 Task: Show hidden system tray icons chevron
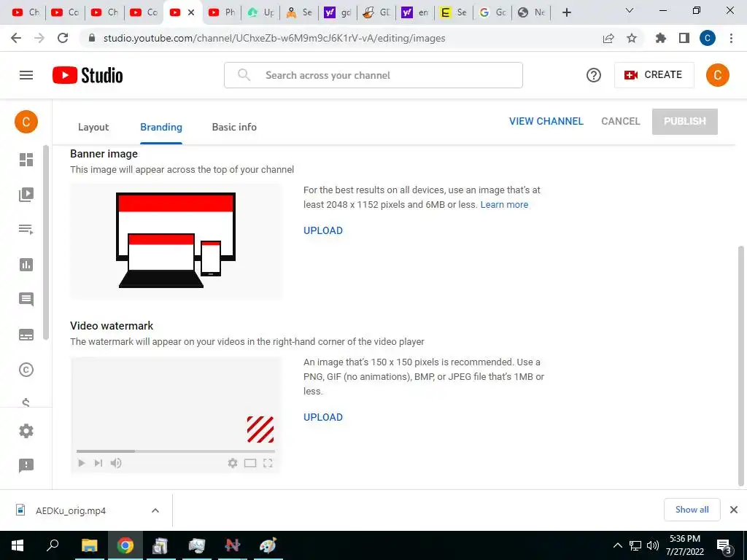[x=617, y=545]
